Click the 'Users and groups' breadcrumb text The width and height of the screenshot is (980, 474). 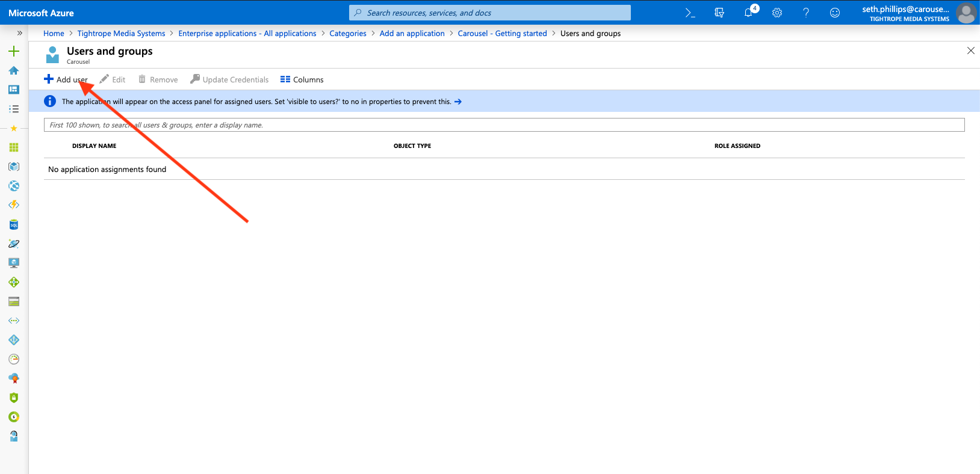coord(591,34)
